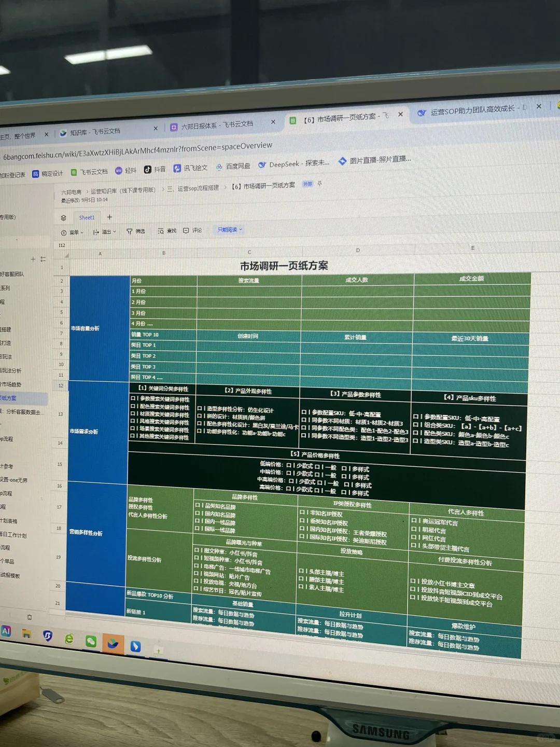This screenshot has width=560, height=747.
Task: Click the sheet list layers icon
Action: coord(63,218)
